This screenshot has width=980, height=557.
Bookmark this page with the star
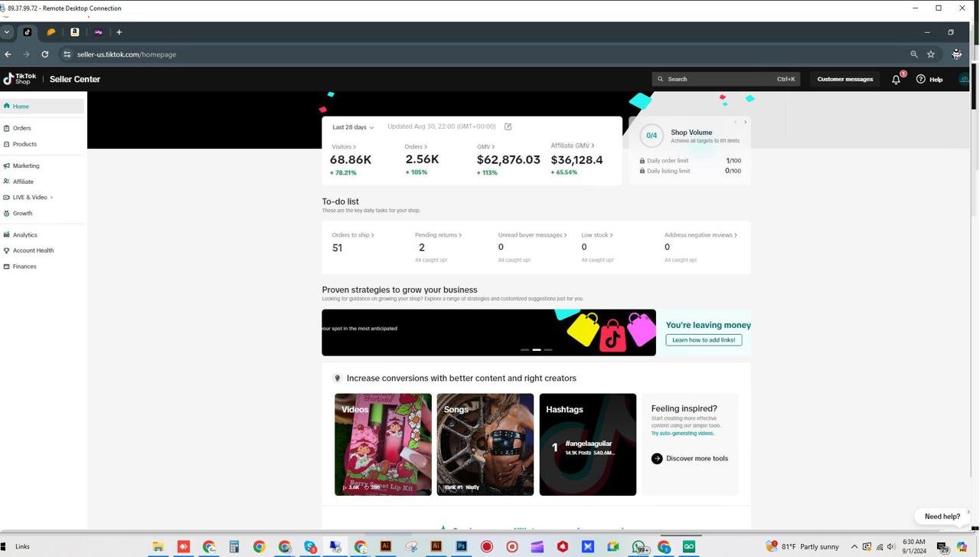pyautogui.click(x=931, y=54)
